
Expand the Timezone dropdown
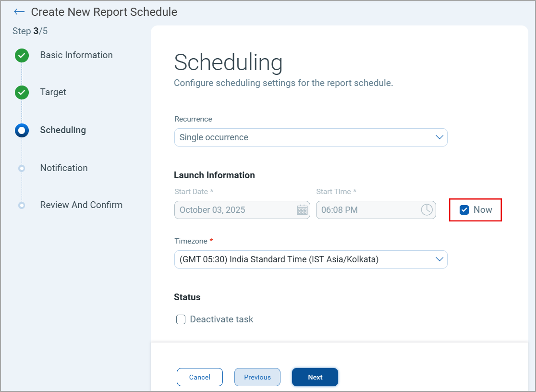coord(310,259)
